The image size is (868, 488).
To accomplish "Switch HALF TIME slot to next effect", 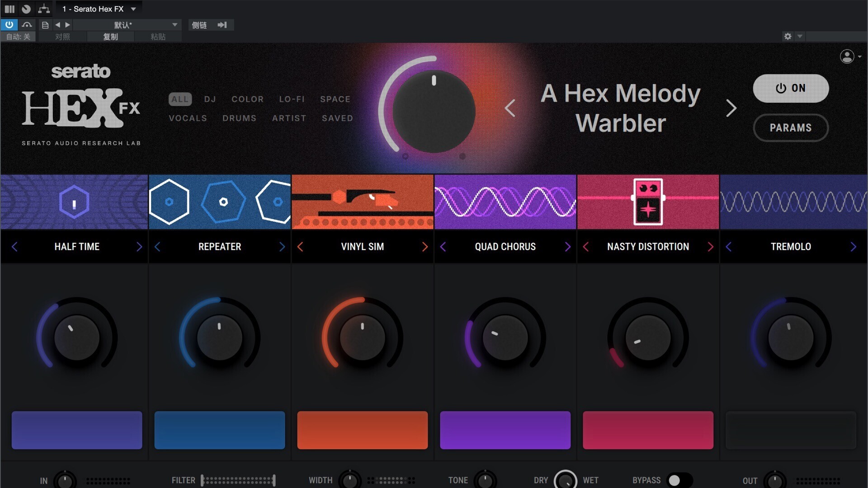I will pyautogui.click(x=139, y=247).
